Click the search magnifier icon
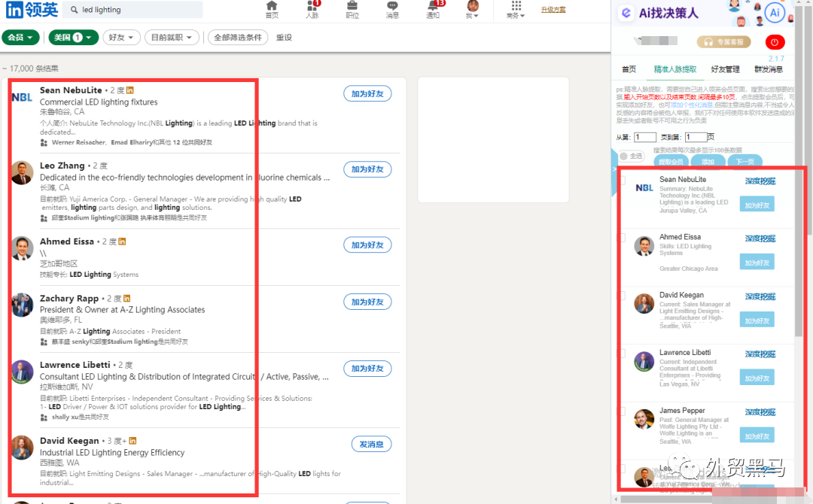This screenshot has width=813, height=504. click(x=74, y=9)
